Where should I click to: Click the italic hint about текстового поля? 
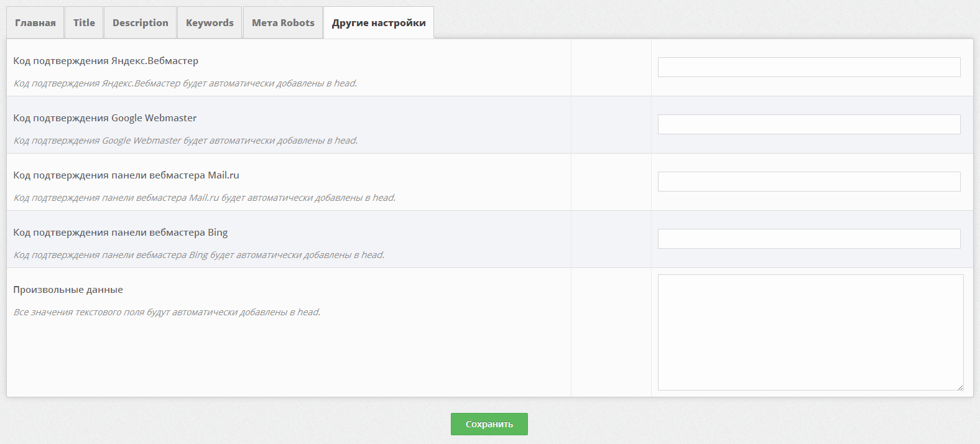point(167,312)
